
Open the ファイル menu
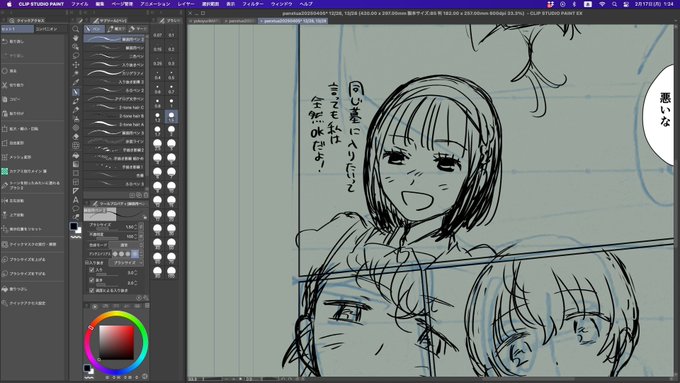pos(79,4)
